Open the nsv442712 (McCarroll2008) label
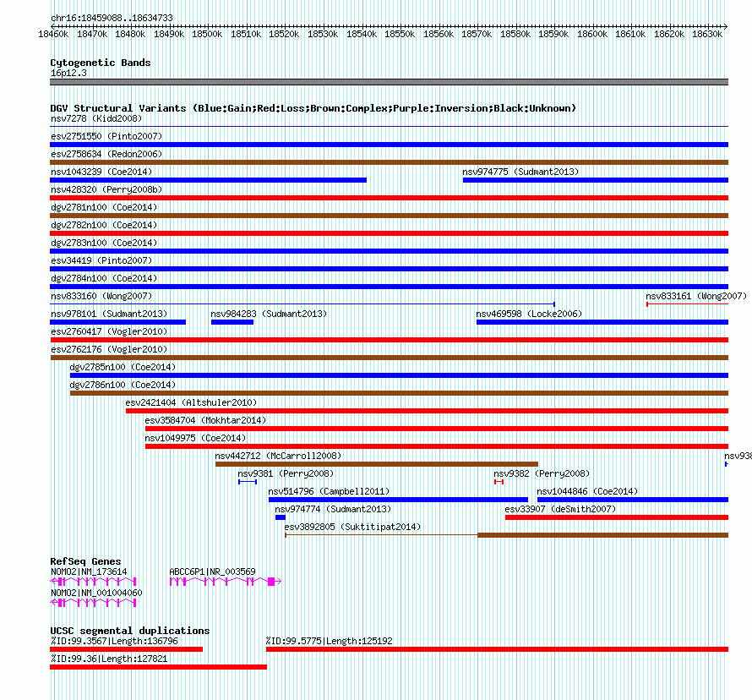The height and width of the screenshot is (700, 752). point(278,456)
